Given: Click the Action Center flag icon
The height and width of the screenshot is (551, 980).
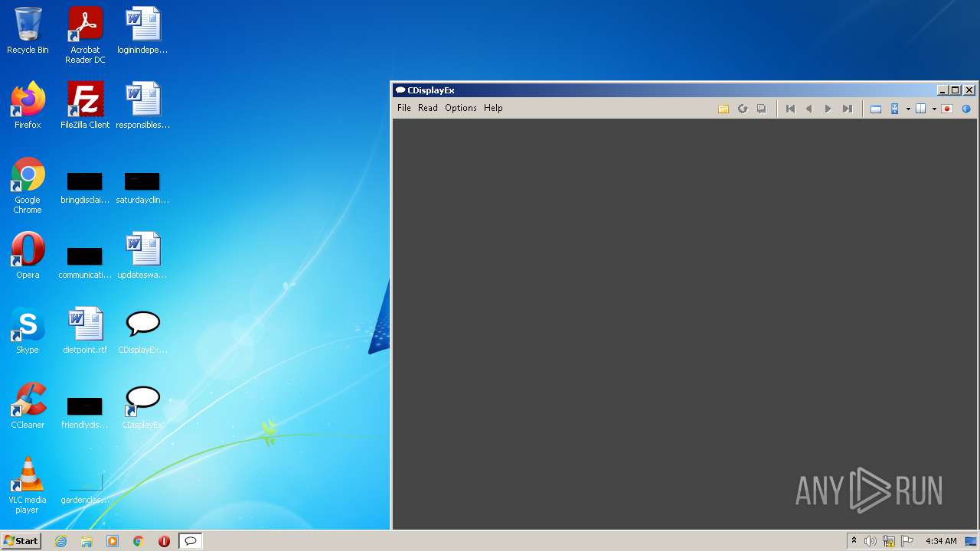Looking at the screenshot, I should pos(907,541).
